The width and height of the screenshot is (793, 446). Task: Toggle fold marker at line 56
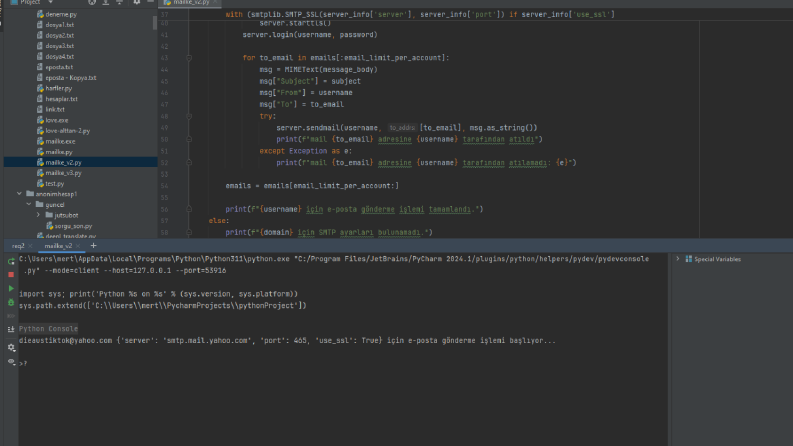(189, 209)
